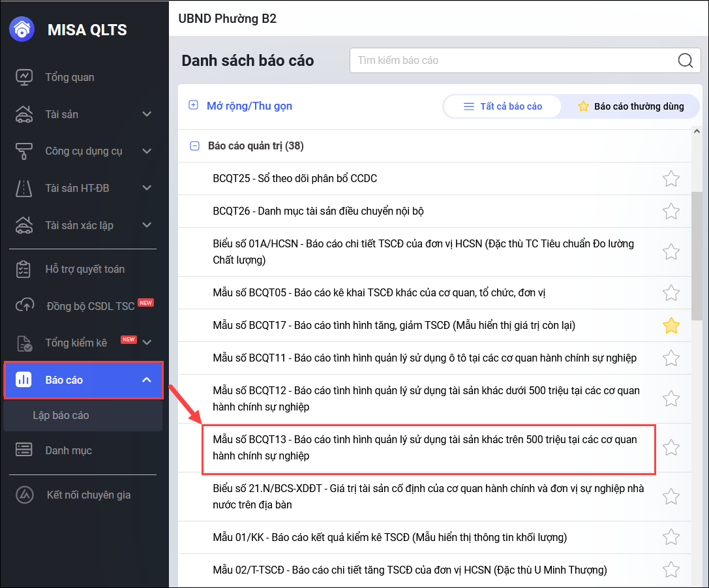Screen dimensions: 709x588
Task: Open report BCQT25 - Sổ theo dõi phân bổ CCDC
Action: [295, 178]
